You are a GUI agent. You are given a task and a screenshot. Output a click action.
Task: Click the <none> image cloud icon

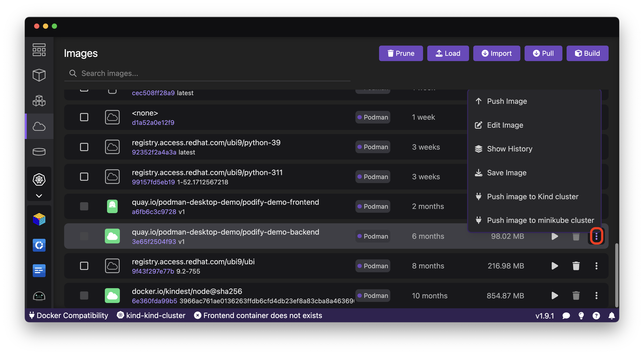coord(112,117)
